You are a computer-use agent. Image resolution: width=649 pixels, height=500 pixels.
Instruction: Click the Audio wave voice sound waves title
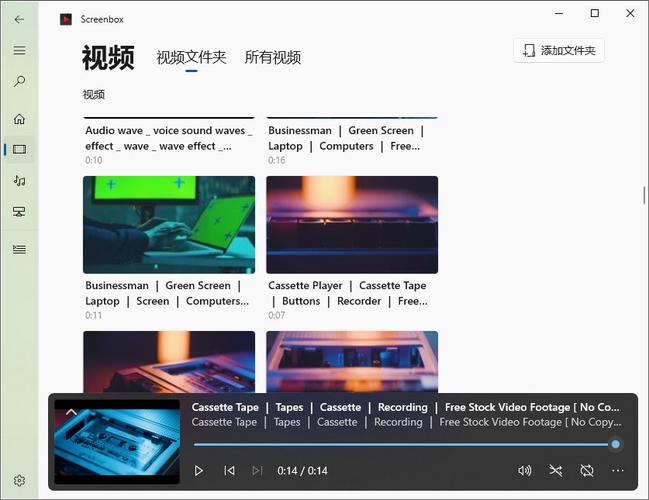(x=168, y=138)
